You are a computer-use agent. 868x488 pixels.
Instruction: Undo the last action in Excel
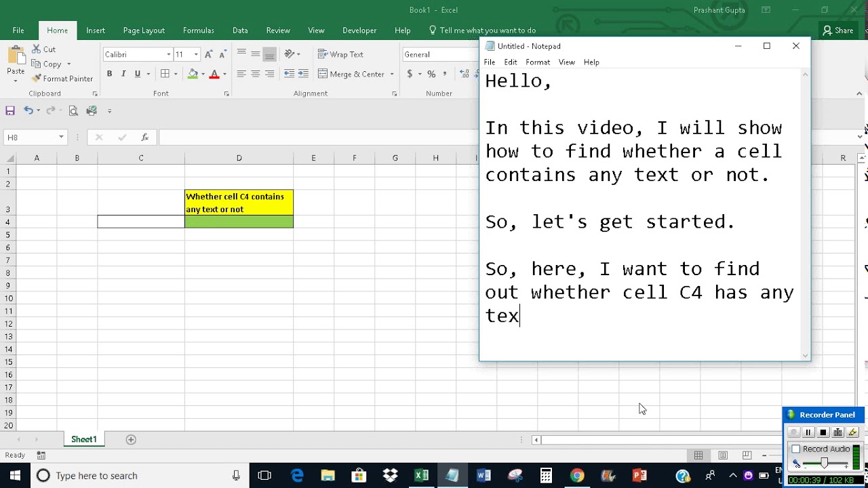pyautogui.click(x=28, y=110)
